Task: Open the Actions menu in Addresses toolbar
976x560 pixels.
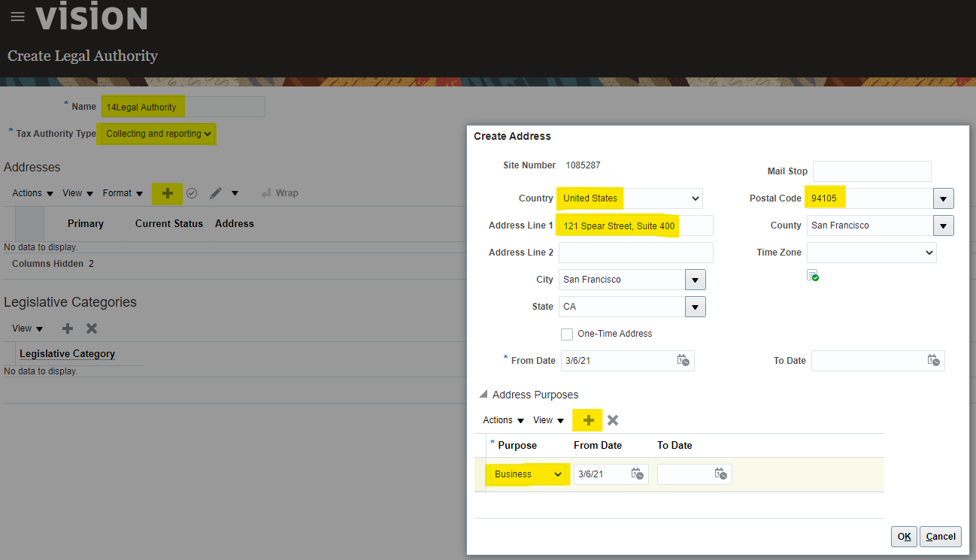Action: 32,193
